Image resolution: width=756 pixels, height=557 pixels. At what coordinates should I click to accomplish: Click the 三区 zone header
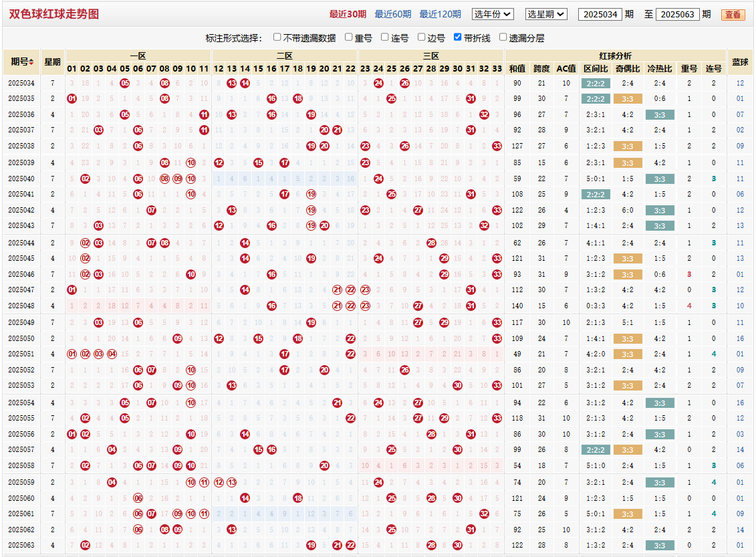[x=431, y=55]
